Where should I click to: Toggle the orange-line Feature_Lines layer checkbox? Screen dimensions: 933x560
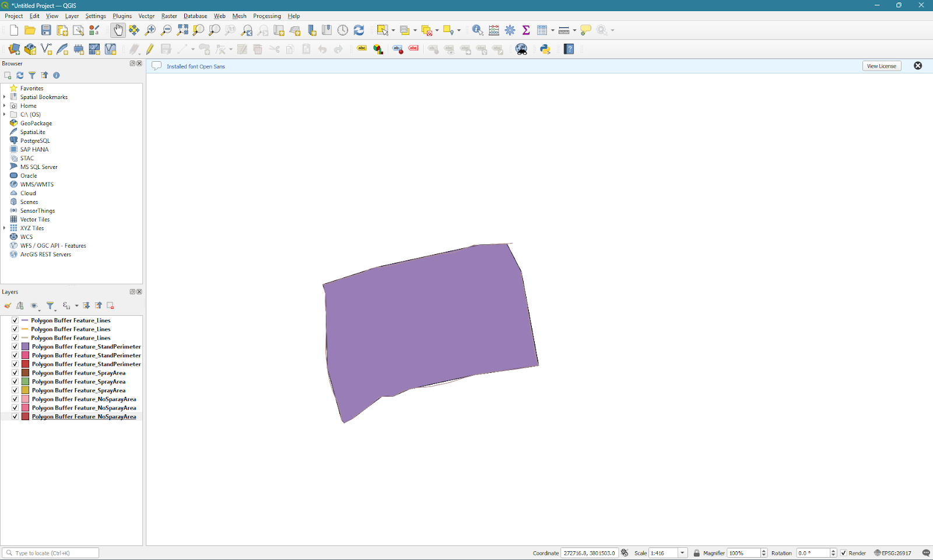click(x=15, y=329)
